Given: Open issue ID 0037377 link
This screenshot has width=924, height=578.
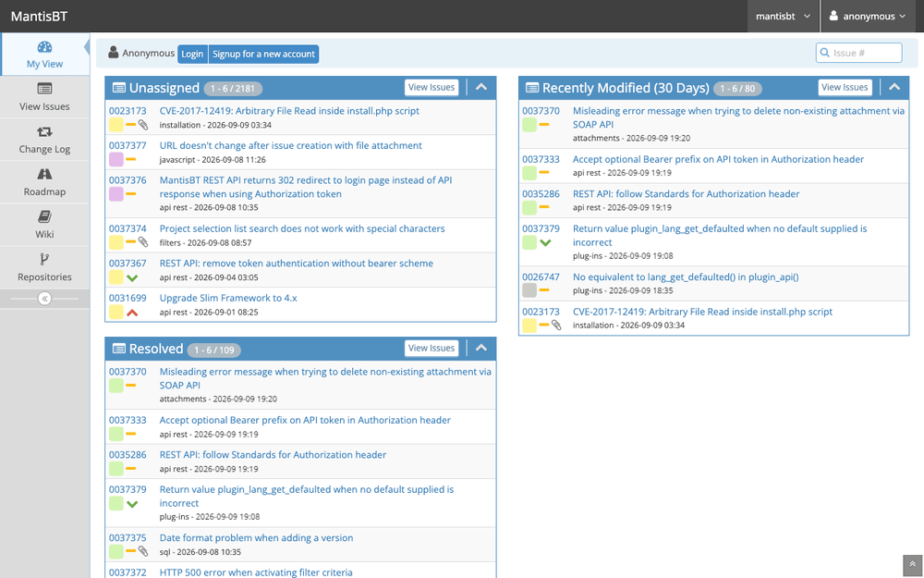Looking at the screenshot, I should 128,146.
